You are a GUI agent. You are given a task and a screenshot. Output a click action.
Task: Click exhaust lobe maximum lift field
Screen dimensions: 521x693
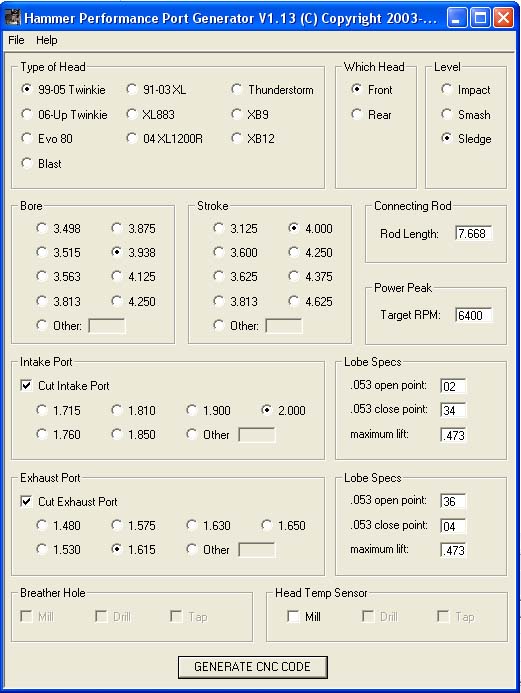tap(453, 550)
